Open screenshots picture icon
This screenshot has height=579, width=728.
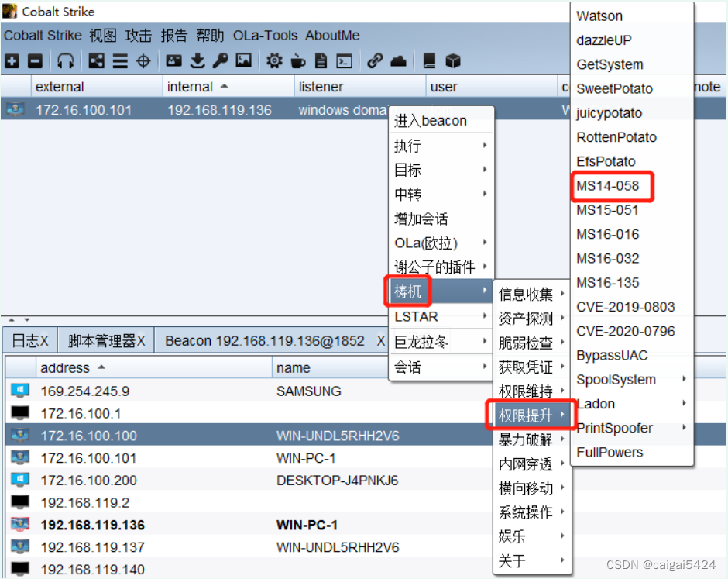[x=244, y=60]
